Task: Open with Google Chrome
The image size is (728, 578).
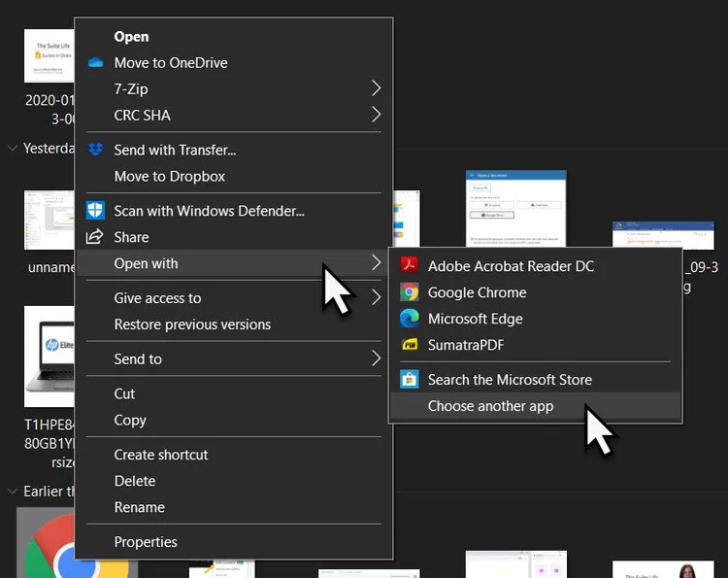Action: tap(536, 292)
